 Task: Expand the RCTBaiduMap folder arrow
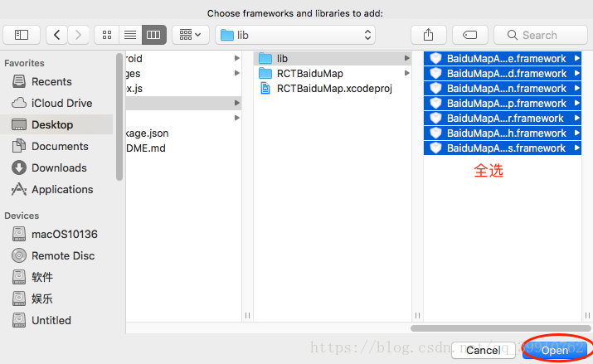pyautogui.click(x=407, y=73)
